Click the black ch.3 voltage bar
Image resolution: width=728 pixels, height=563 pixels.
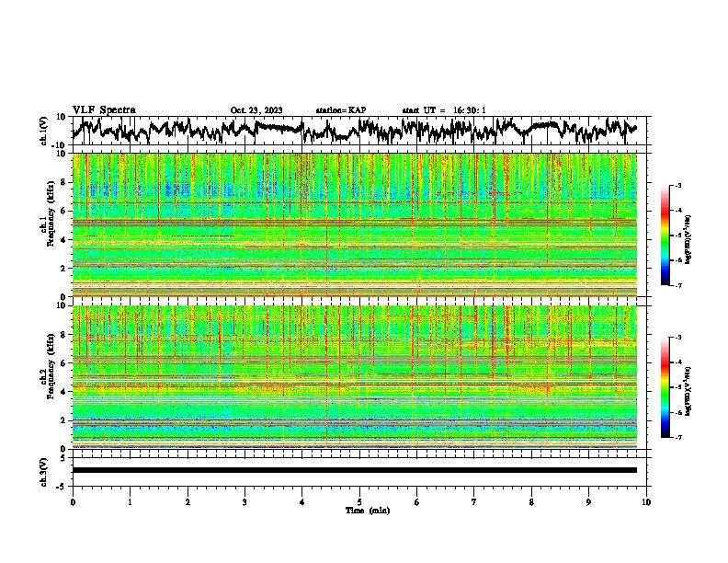click(354, 470)
